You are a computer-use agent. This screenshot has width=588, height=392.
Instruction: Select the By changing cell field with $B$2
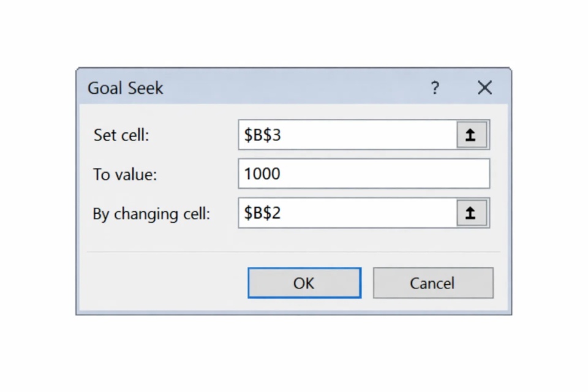[x=343, y=213]
